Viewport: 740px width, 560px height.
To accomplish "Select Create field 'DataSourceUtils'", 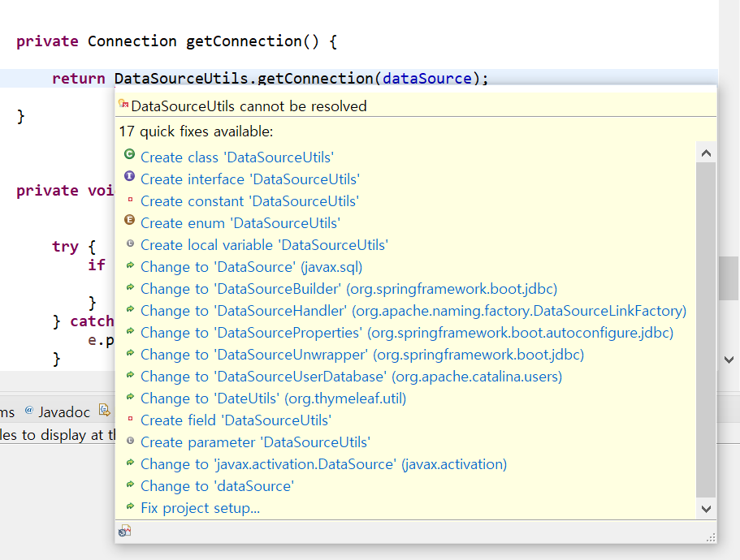I will point(236,420).
